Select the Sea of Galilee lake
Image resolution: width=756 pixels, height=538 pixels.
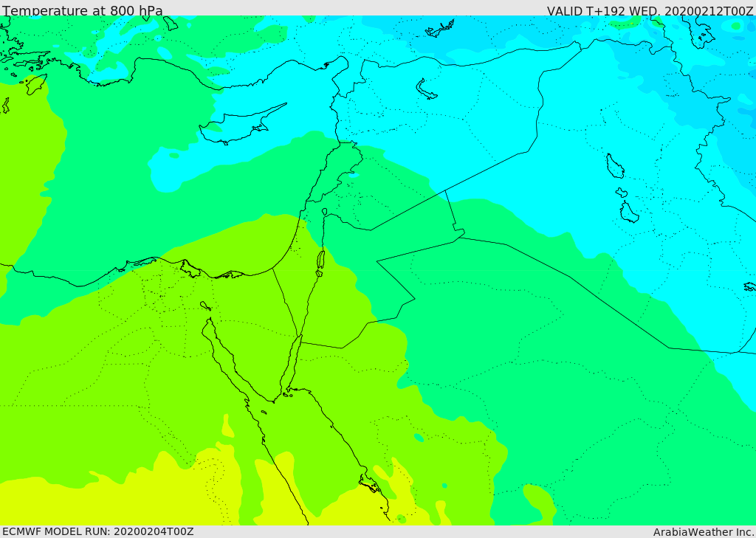click(325, 212)
